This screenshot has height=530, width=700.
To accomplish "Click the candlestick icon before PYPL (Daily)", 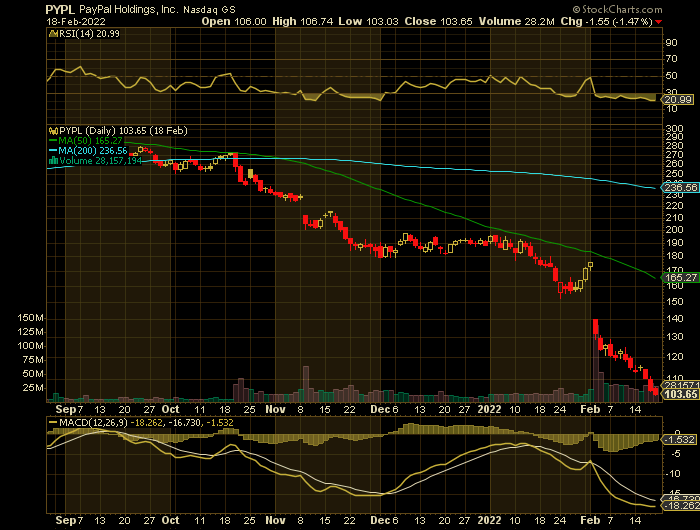I will [x=53, y=131].
